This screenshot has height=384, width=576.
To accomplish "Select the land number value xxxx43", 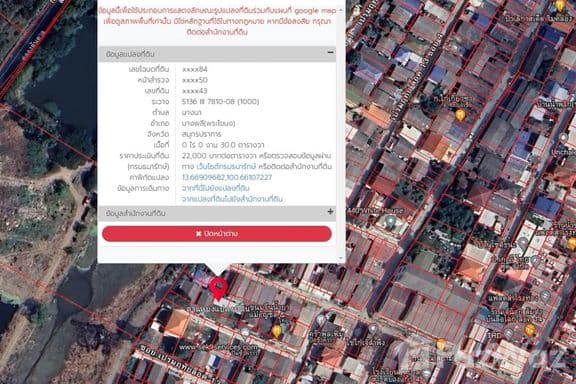I will pyautogui.click(x=195, y=91).
